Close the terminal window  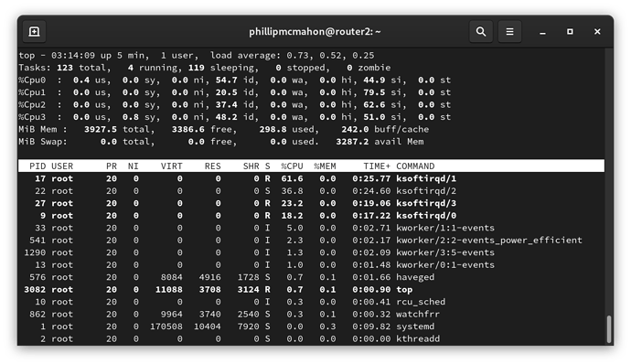pyautogui.click(x=597, y=31)
